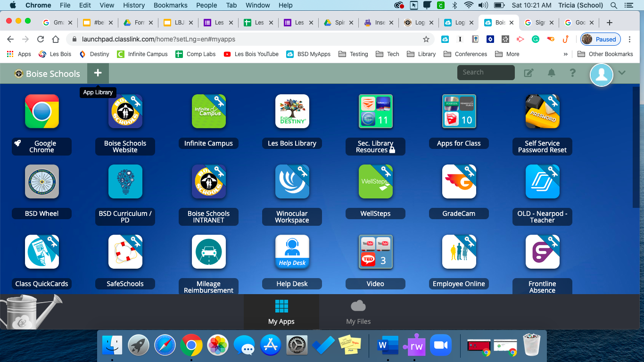Image resolution: width=644 pixels, height=362 pixels.
Task: Open the Google Chrome app tile
Action: (x=42, y=111)
